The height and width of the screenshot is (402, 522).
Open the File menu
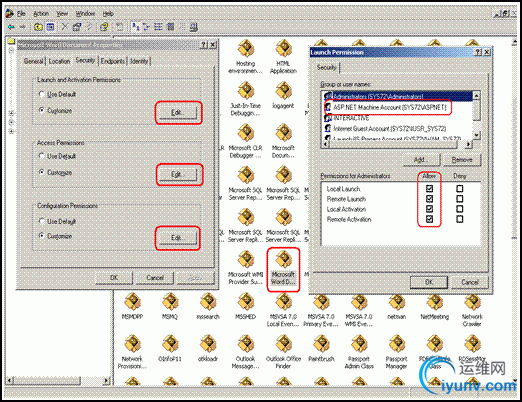(21, 13)
